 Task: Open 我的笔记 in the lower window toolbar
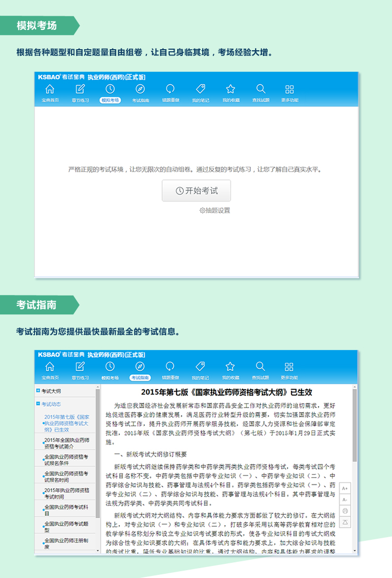point(200,371)
